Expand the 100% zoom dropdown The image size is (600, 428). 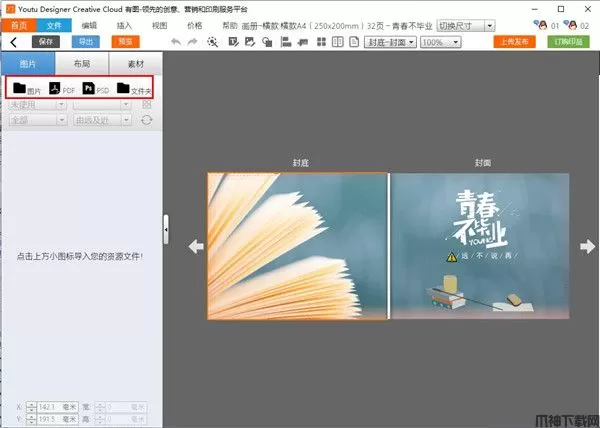(x=439, y=42)
